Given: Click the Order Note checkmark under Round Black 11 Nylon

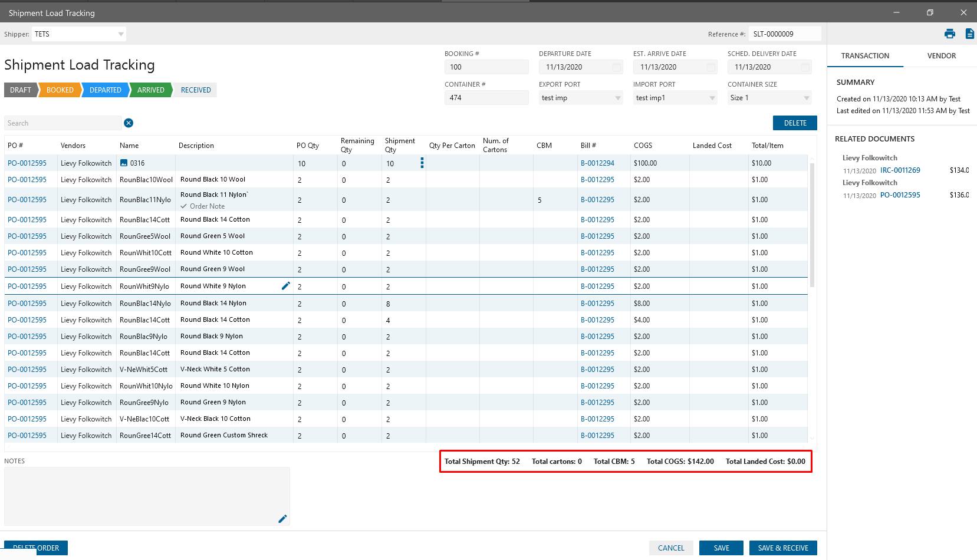Looking at the screenshot, I should click(184, 206).
